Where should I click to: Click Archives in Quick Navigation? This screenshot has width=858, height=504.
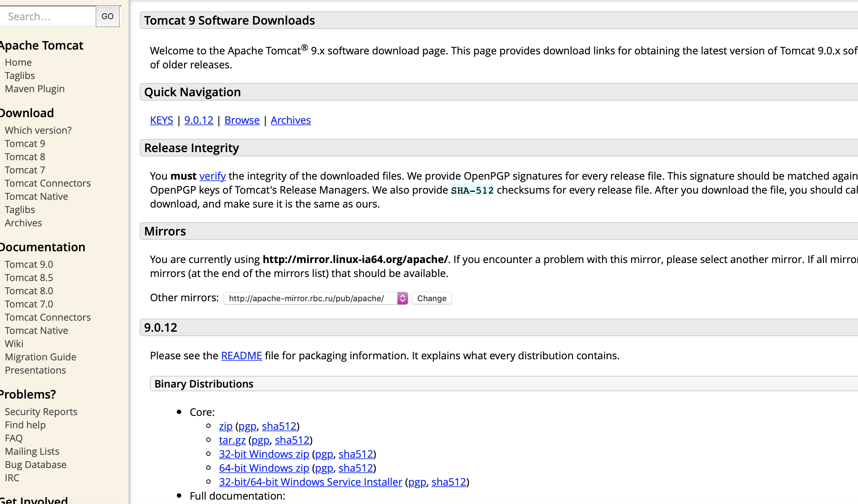point(291,120)
